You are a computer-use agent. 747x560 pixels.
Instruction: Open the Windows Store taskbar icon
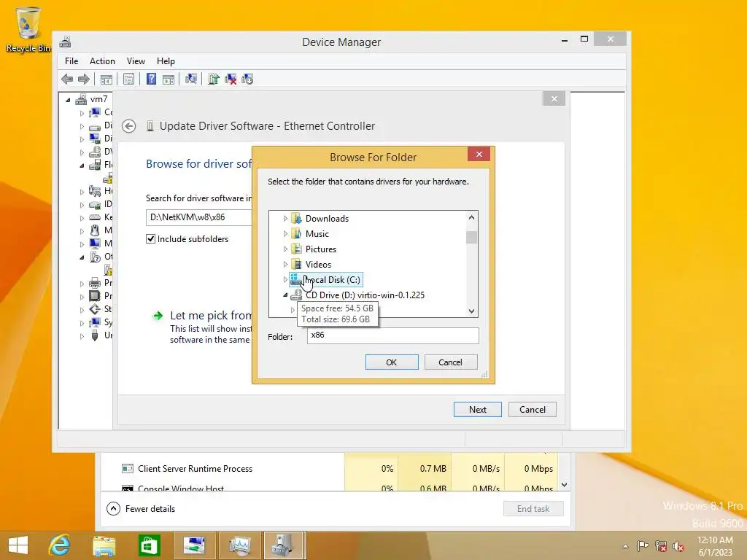coord(148,545)
